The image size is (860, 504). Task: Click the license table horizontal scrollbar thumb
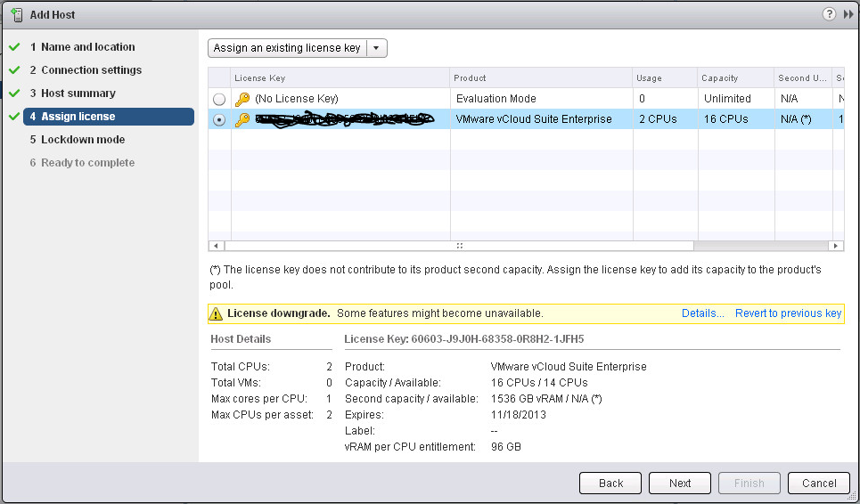coord(459,246)
